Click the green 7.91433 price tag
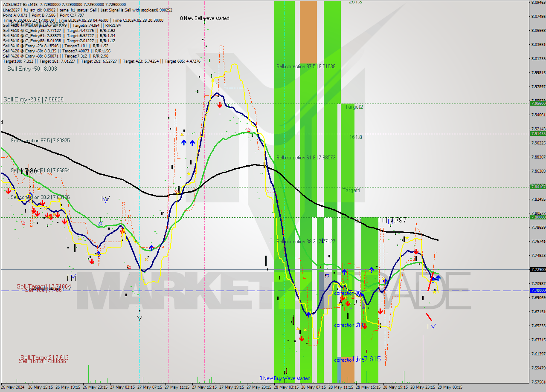The width and height of the screenshot is (546, 392). pos(537,133)
